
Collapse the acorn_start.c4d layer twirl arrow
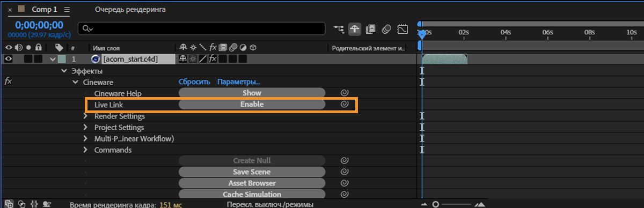(x=53, y=59)
